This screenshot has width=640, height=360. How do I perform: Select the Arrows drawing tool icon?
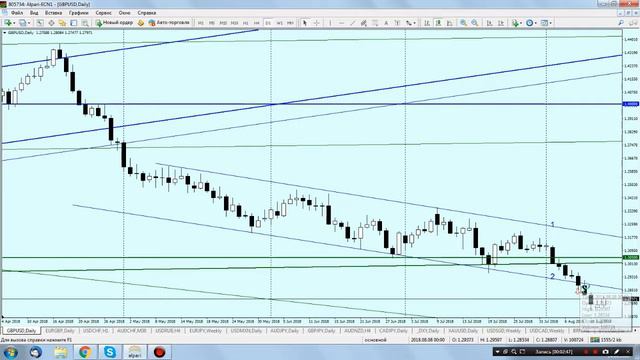click(x=408, y=23)
